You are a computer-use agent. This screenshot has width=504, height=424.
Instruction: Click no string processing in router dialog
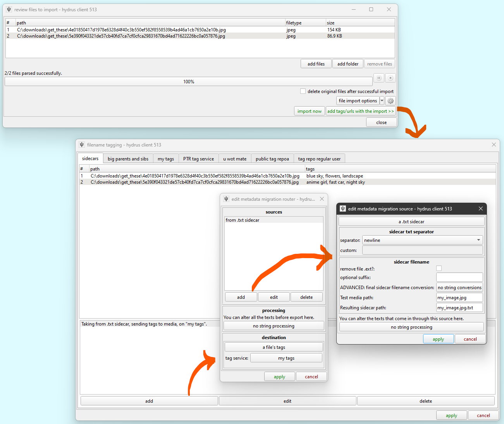[274, 326]
